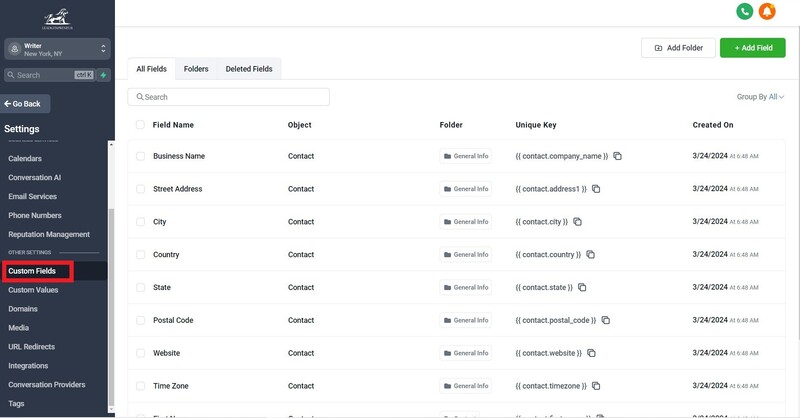
Task: Click the Created On column header
Action: (713, 125)
